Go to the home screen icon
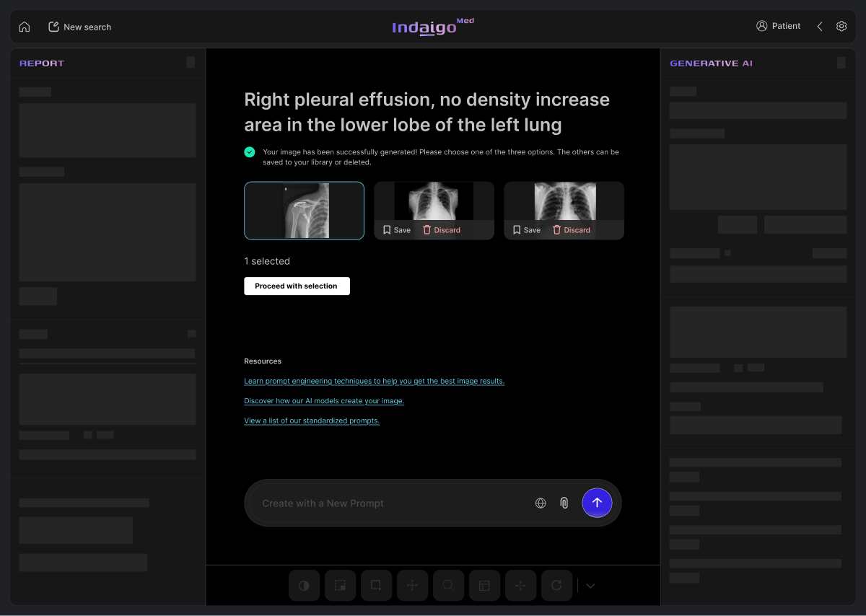The image size is (866, 616). pyautogui.click(x=25, y=27)
